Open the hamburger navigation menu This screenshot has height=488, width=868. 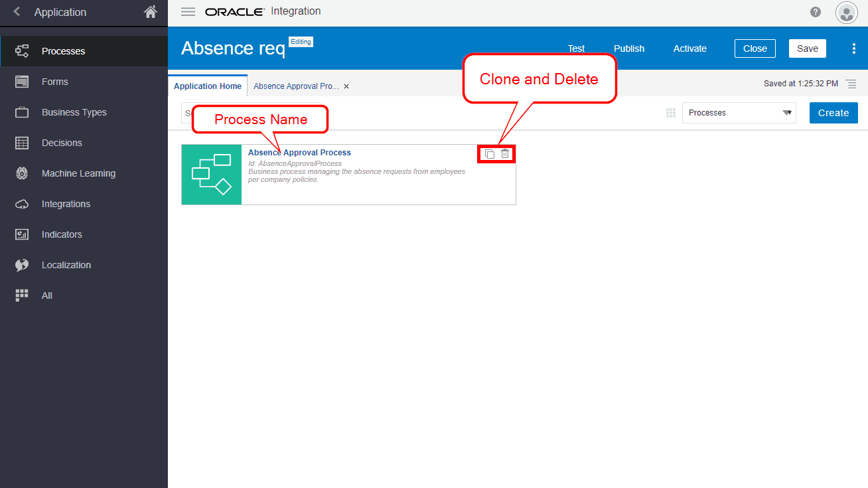click(x=188, y=12)
